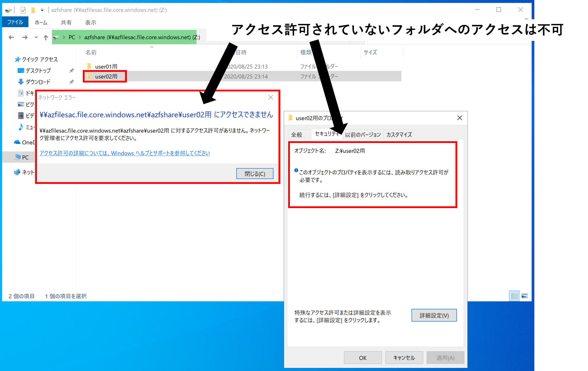The height and width of the screenshot is (371, 588).
Task: Expand the chevron before PC in address bar
Action: [64, 37]
